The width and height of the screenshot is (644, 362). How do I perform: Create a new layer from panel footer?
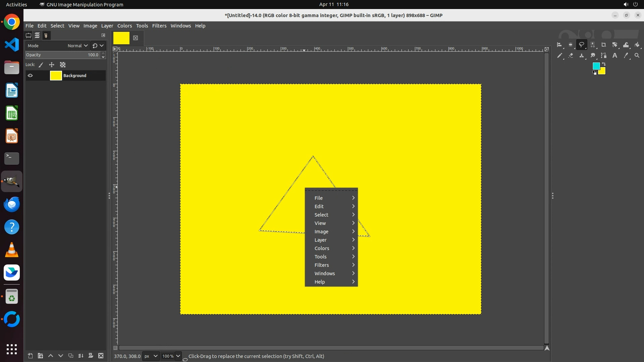[30, 356]
